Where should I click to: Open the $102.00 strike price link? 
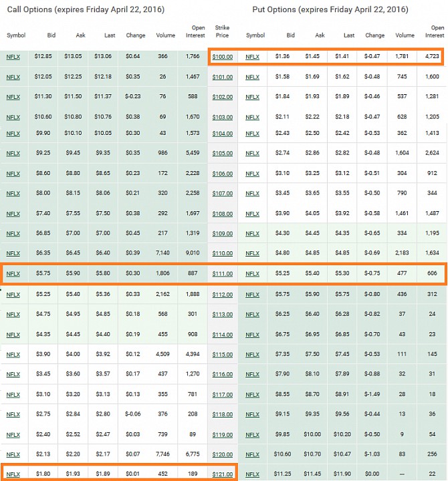tap(222, 97)
